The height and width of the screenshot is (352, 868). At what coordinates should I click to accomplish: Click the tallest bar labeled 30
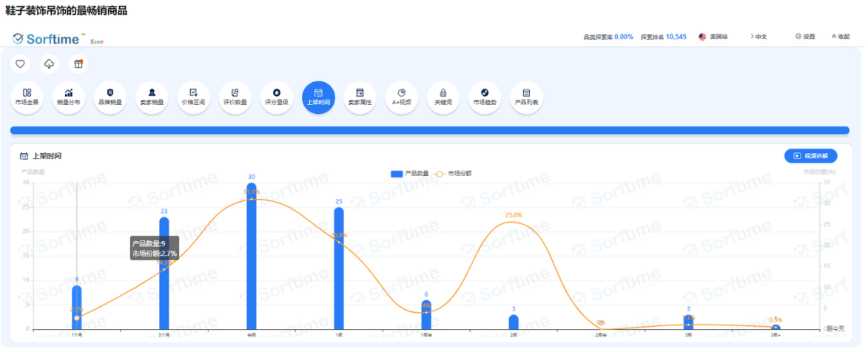252,257
